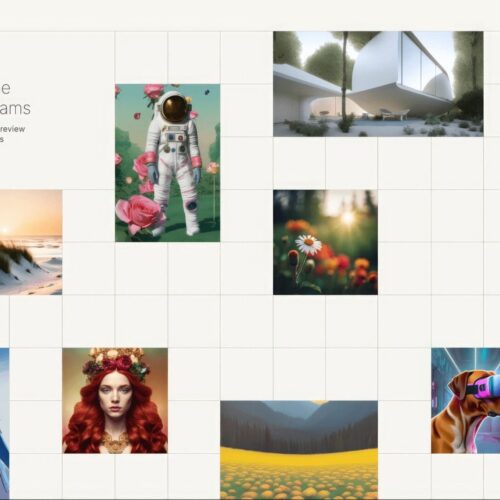Viewport: 500px width, 500px height.
Task: View the white daisy flower photo
Action: point(325,242)
